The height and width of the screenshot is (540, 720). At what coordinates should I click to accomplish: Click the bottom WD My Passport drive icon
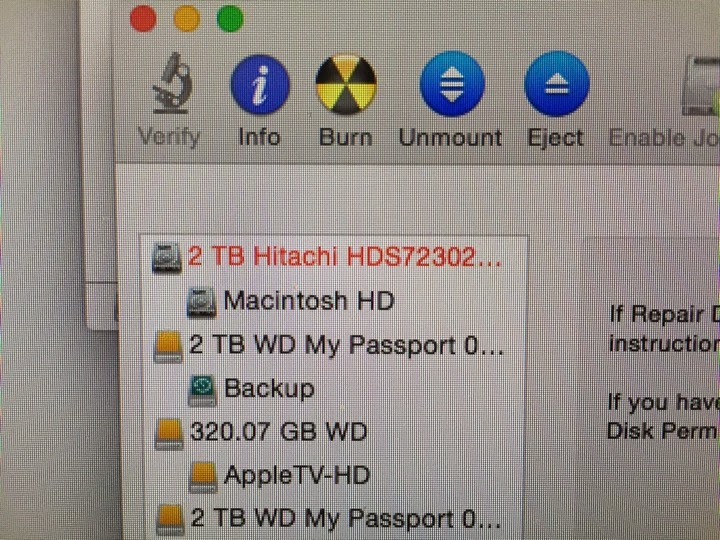point(170,520)
